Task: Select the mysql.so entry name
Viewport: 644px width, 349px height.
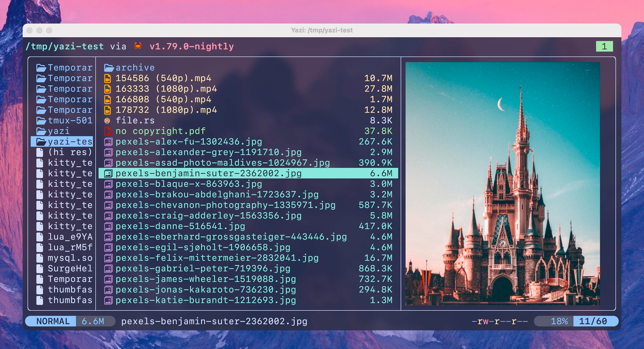Action: [x=70, y=258]
